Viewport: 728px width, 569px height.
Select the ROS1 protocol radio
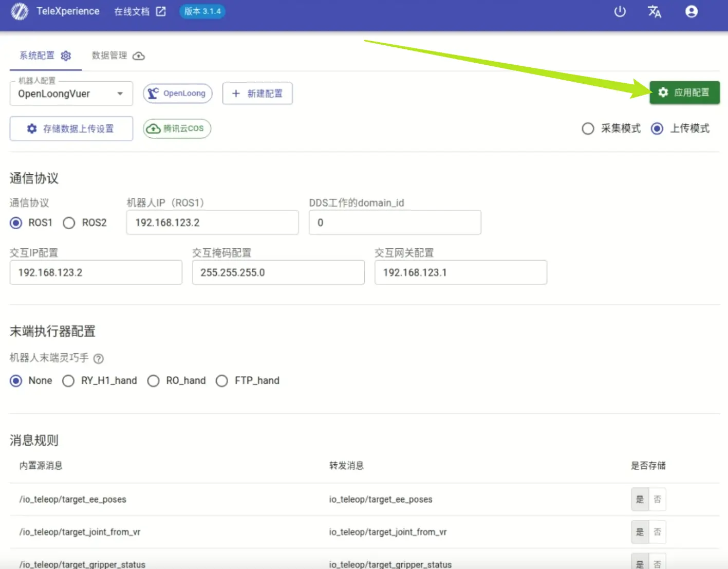pos(16,223)
